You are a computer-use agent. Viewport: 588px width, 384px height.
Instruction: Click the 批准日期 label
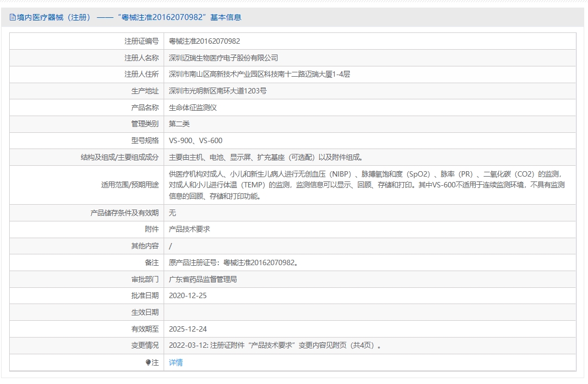coord(145,295)
